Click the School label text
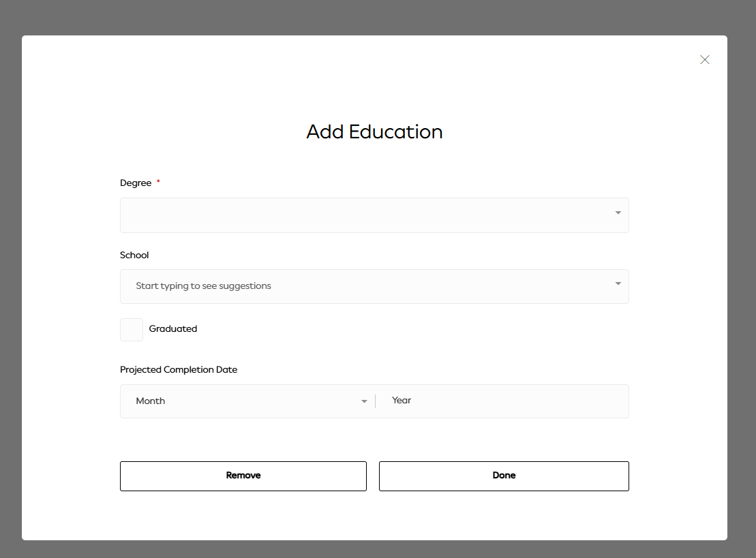The height and width of the screenshot is (558, 756). pyautogui.click(x=134, y=255)
